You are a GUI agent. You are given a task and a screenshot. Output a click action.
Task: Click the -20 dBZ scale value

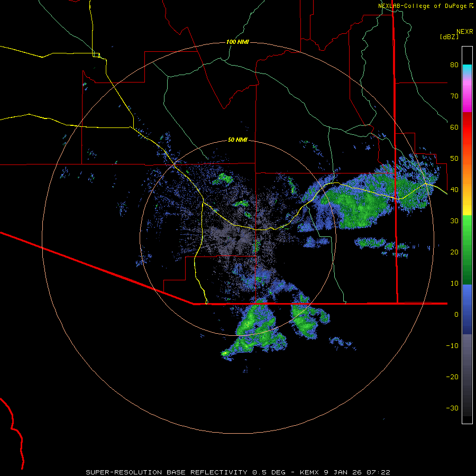[452, 377]
